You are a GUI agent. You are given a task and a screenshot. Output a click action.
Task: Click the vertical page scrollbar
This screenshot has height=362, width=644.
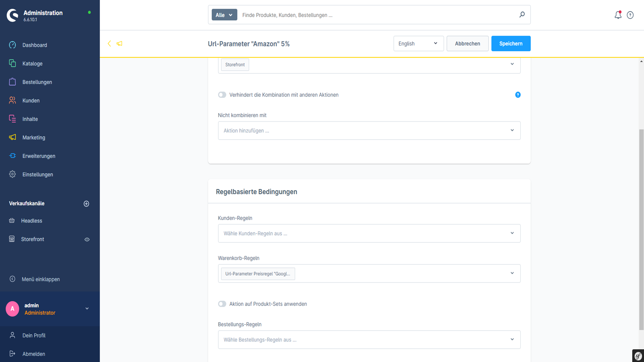[641, 230]
